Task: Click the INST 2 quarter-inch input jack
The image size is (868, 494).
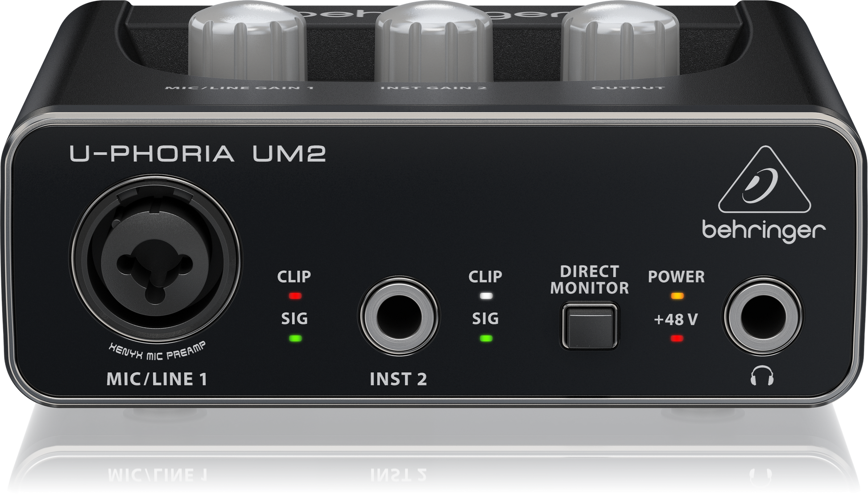Action: tap(399, 317)
